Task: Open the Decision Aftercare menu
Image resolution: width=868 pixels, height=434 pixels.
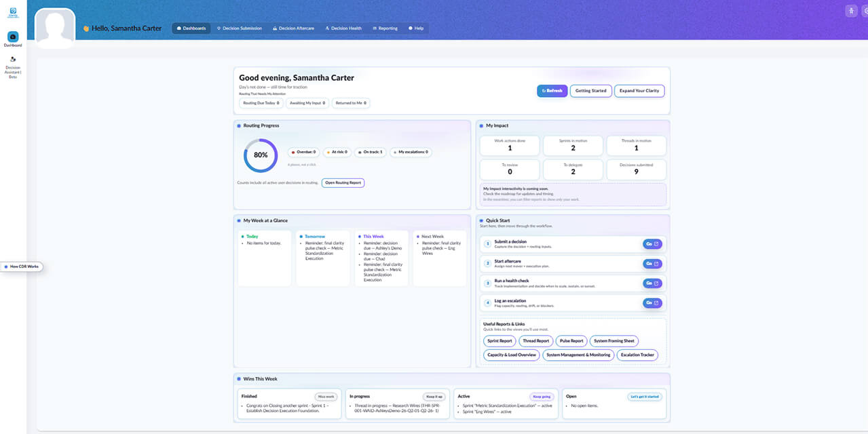Action: (293, 28)
